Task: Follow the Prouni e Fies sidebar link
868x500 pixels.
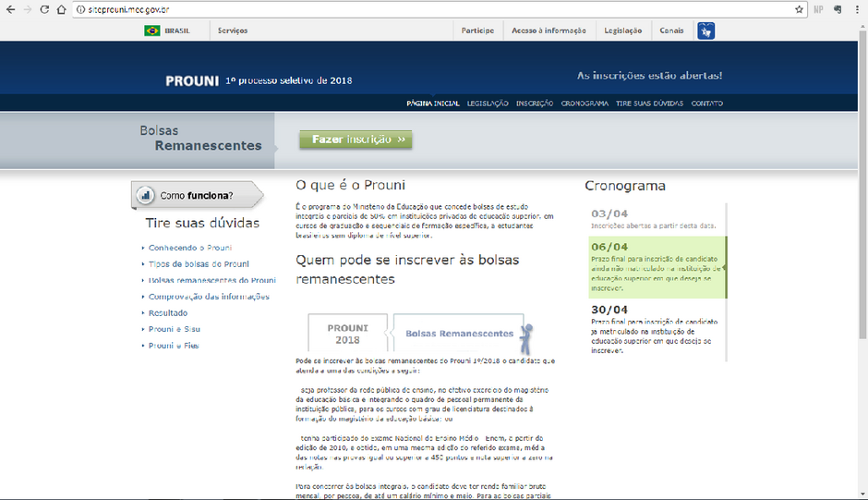Action: [175, 346]
